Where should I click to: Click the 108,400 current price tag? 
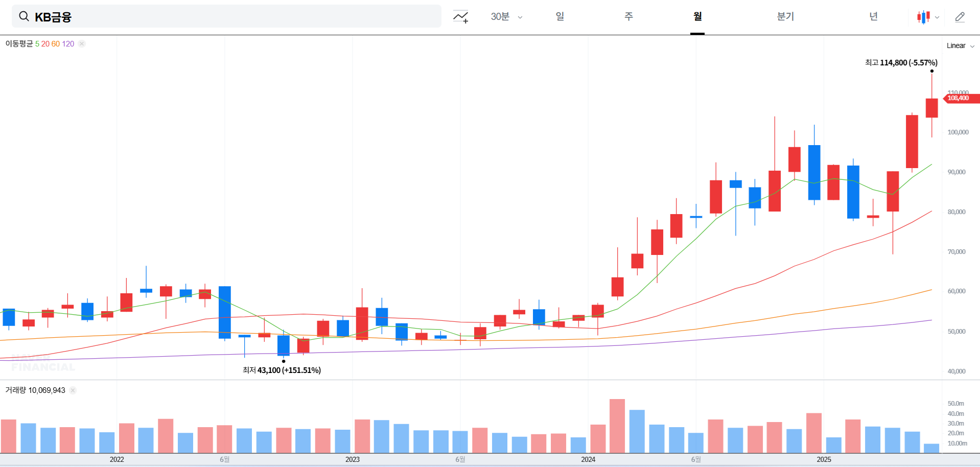point(961,99)
